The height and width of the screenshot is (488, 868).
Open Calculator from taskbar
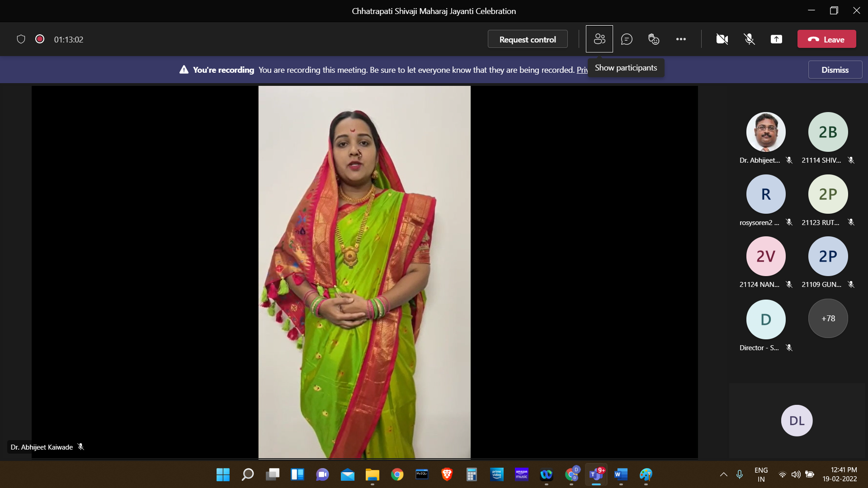click(x=472, y=474)
